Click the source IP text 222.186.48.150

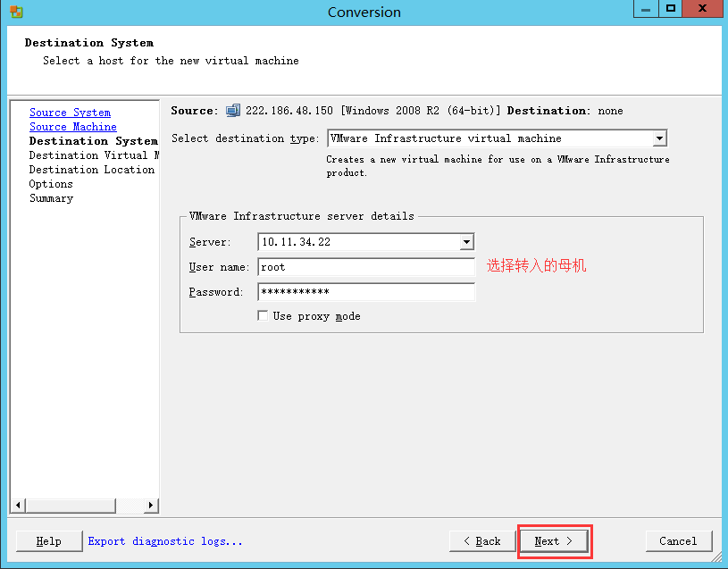click(289, 111)
